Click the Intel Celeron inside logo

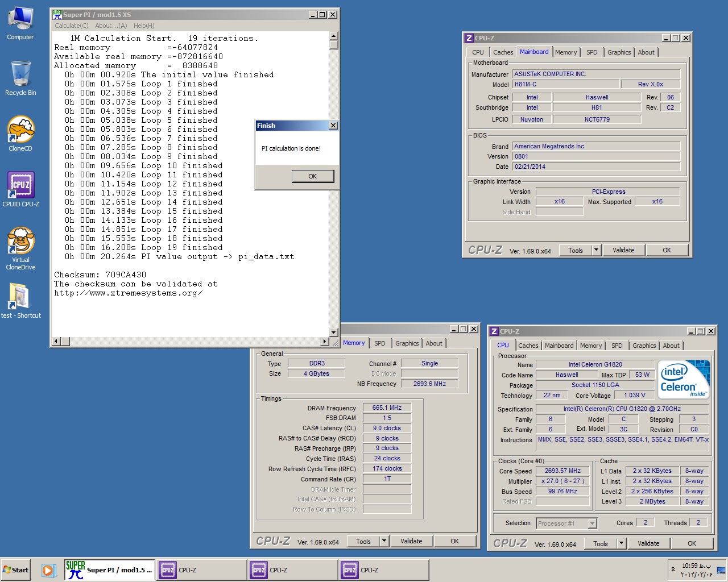point(683,379)
